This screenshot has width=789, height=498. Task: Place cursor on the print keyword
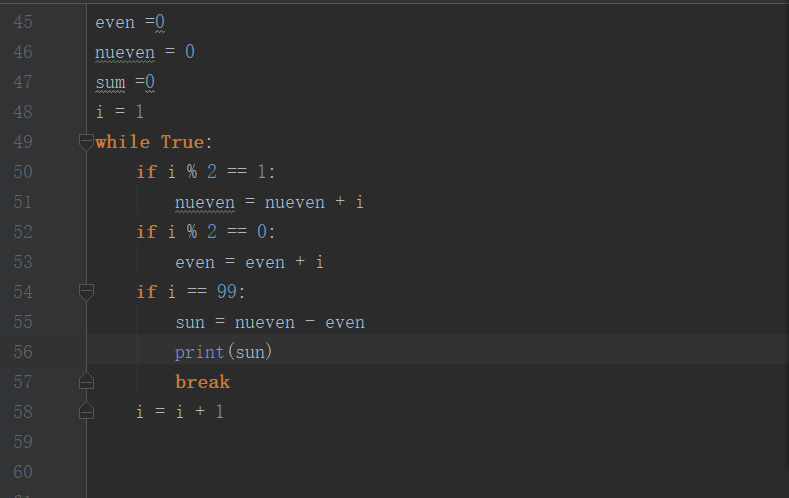(199, 352)
